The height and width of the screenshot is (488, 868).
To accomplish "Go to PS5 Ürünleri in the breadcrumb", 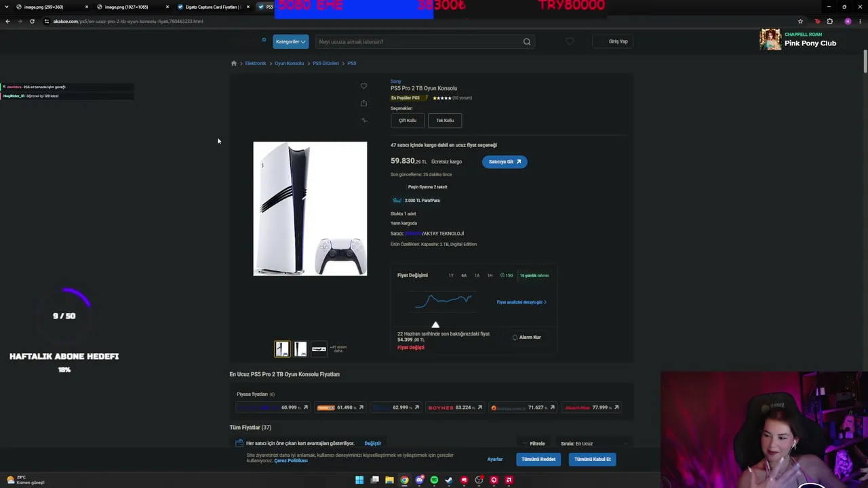I will click(325, 63).
